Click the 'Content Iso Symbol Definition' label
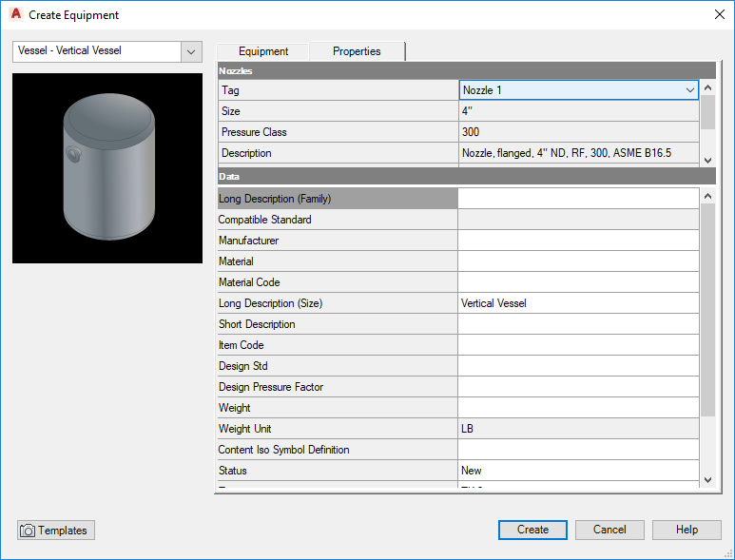The image size is (735, 560). tap(283, 450)
